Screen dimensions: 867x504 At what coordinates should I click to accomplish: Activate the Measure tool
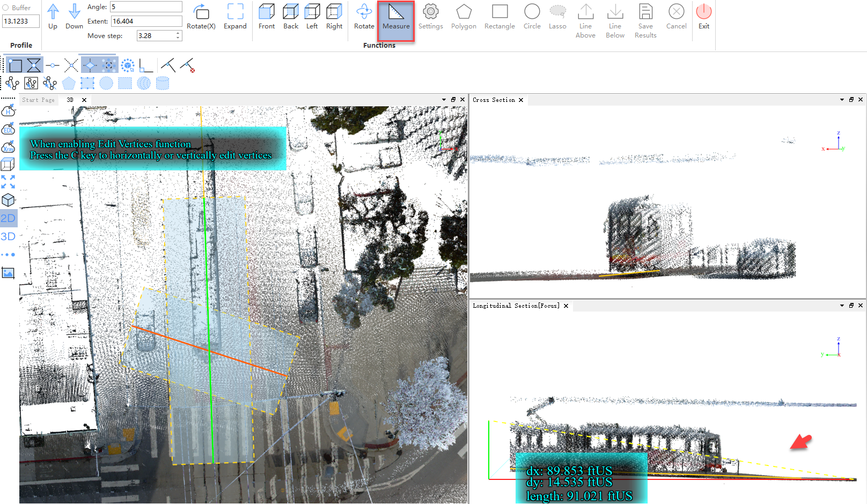[x=396, y=17]
